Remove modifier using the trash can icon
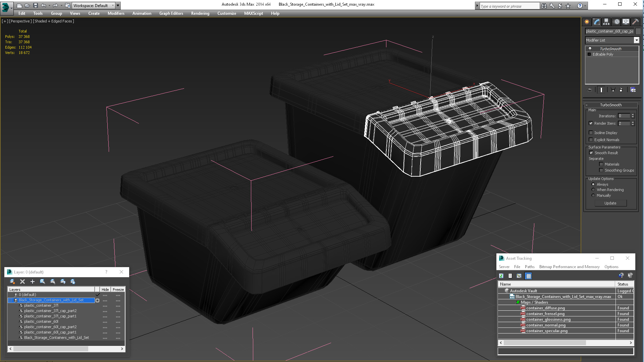644x362 pixels. (621, 90)
